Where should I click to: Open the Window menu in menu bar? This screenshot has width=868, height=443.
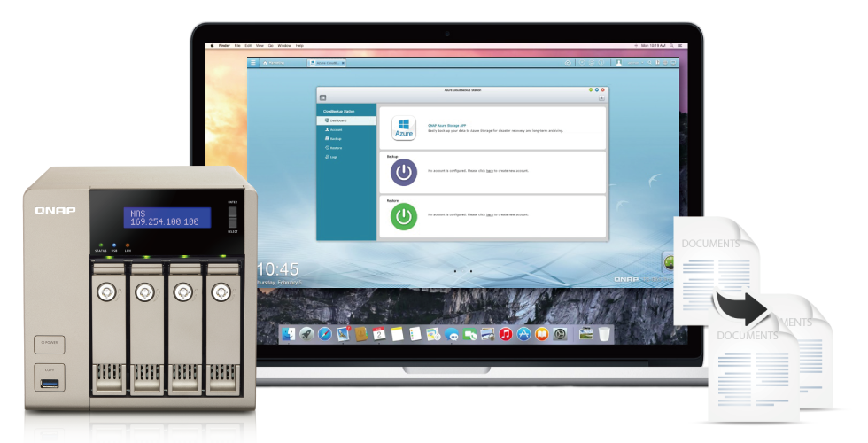(284, 45)
